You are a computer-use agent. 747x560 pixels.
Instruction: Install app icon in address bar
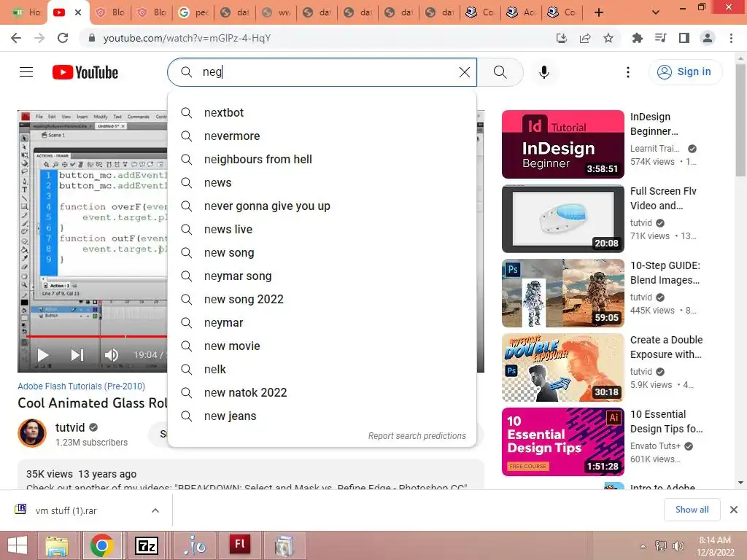pos(562,38)
